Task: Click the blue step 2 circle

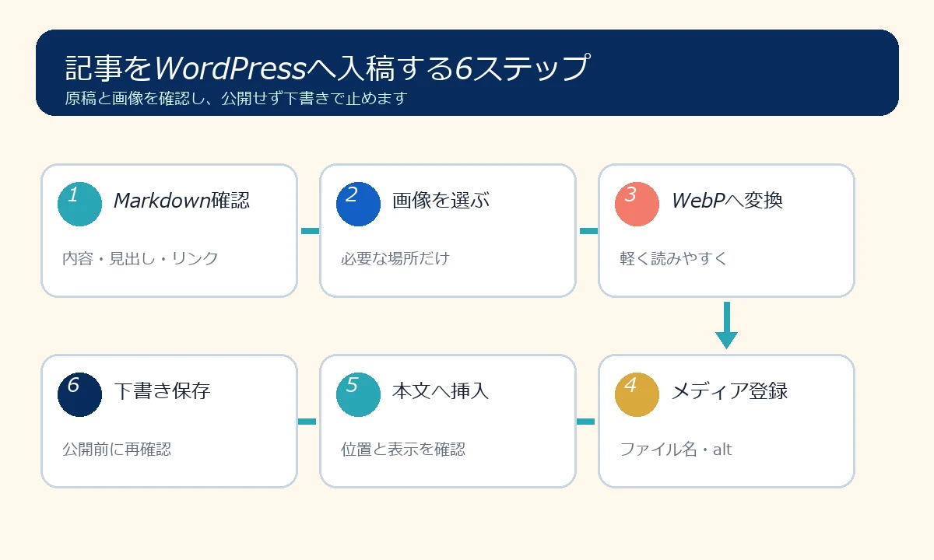Action: click(359, 204)
